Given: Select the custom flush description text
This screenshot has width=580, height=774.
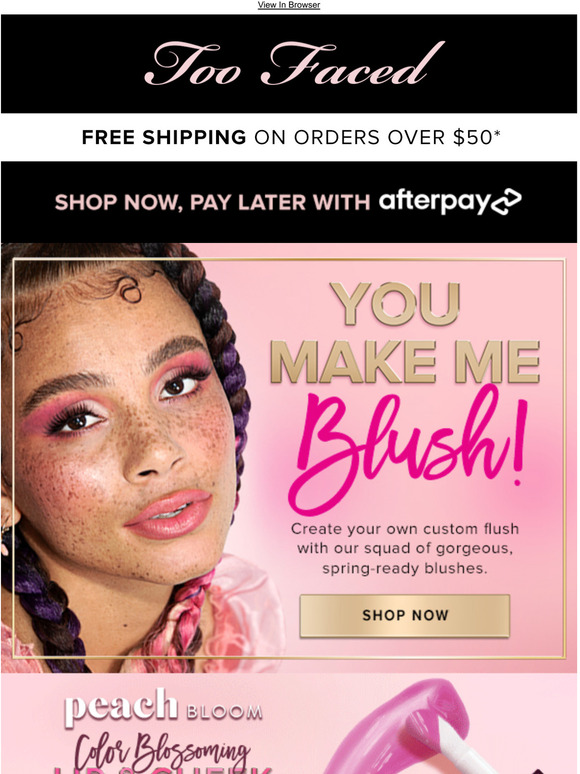Looking at the screenshot, I should (x=405, y=548).
